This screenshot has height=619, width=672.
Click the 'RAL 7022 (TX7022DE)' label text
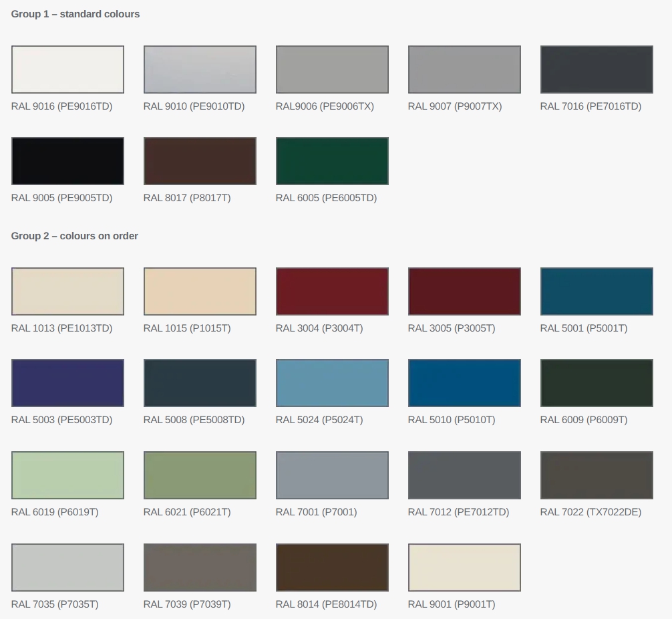click(591, 512)
